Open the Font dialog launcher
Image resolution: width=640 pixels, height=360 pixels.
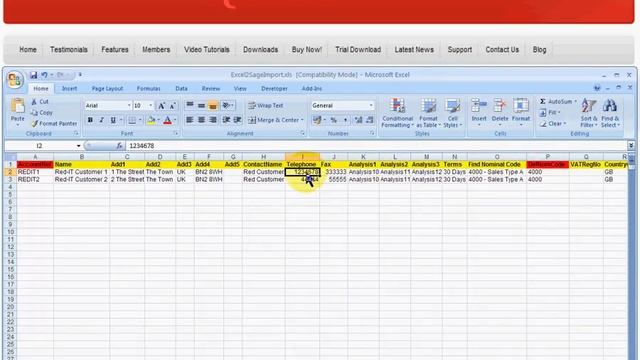pos(176,133)
